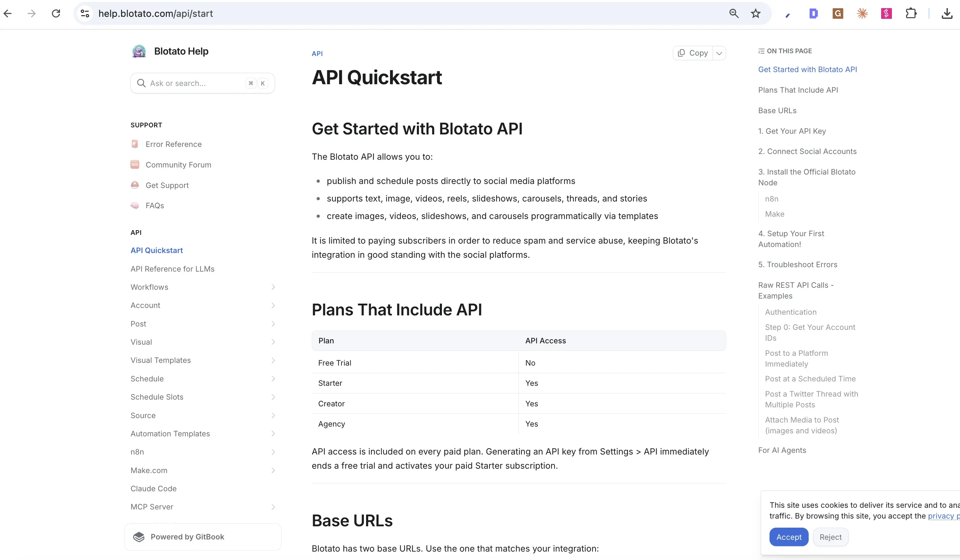Expand the Visual section chevron

coord(273,342)
